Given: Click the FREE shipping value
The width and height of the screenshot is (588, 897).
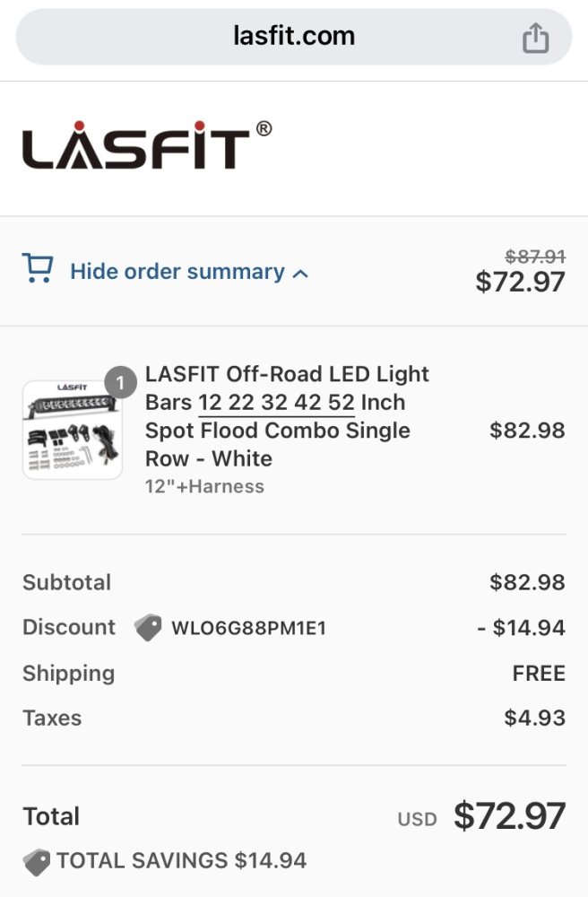Looking at the screenshot, I should tap(539, 674).
